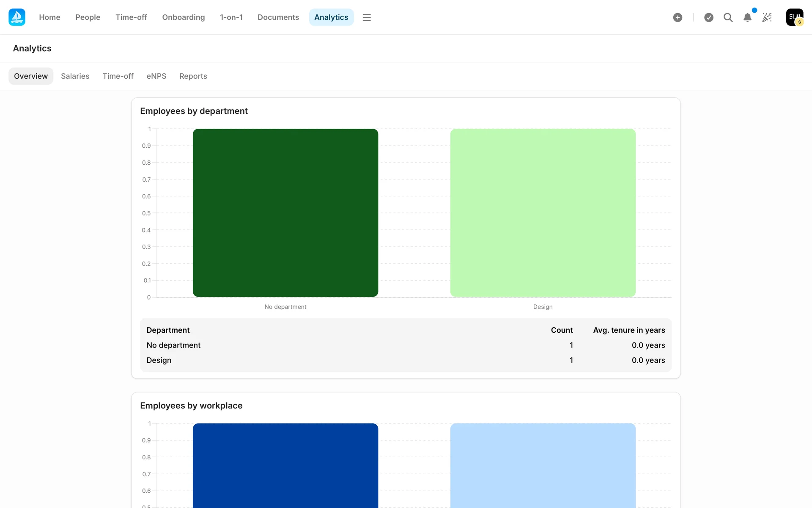The height and width of the screenshot is (508, 812).
Task: Select the Time-off analytics sub-tab
Action: [x=118, y=76]
